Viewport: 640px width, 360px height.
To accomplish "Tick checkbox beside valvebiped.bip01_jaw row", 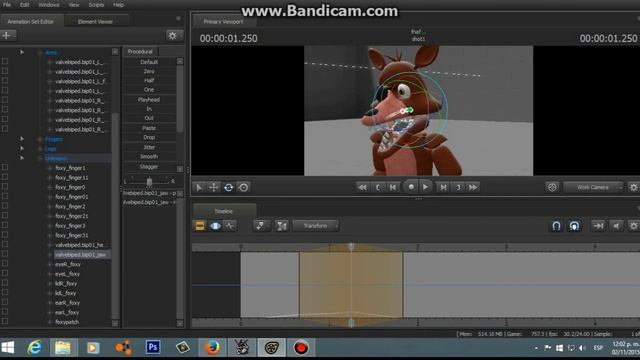I will point(5,254).
